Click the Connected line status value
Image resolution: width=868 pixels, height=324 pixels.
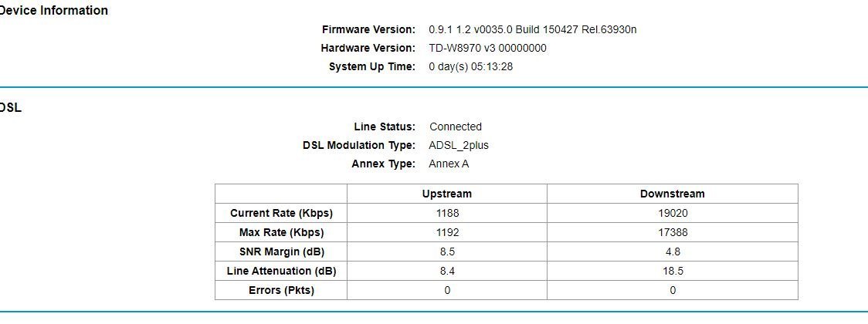click(455, 127)
